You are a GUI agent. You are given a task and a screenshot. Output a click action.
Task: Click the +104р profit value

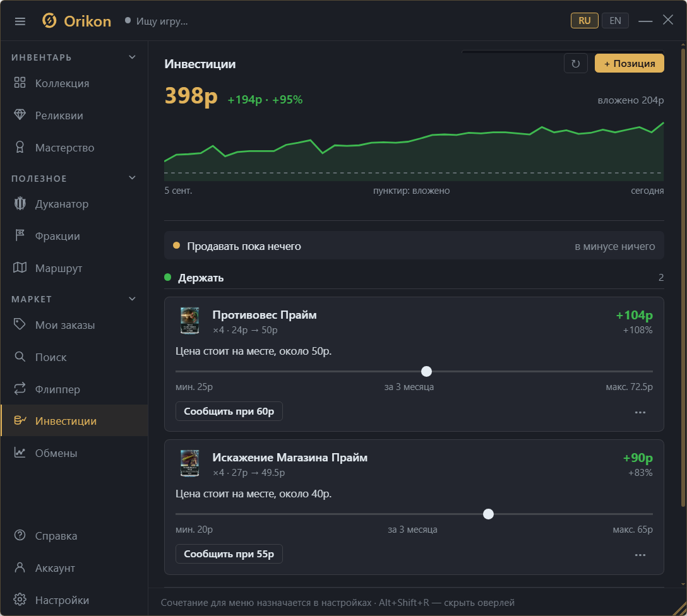tap(634, 315)
